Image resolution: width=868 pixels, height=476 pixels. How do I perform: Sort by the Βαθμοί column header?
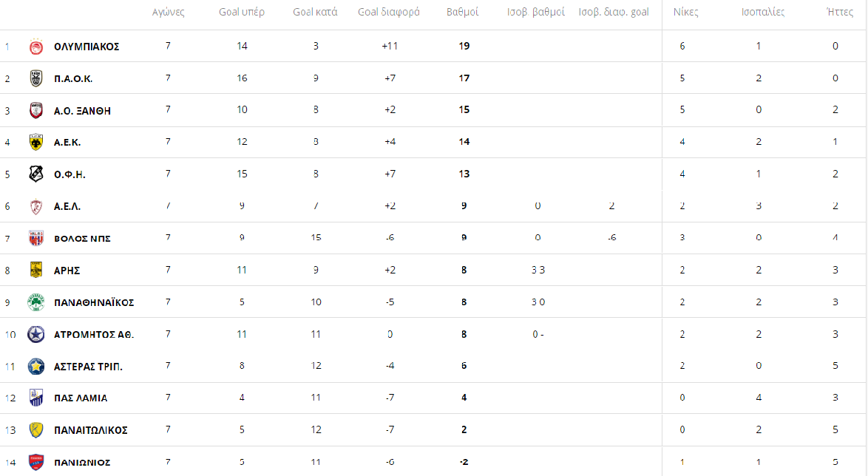point(463,13)
